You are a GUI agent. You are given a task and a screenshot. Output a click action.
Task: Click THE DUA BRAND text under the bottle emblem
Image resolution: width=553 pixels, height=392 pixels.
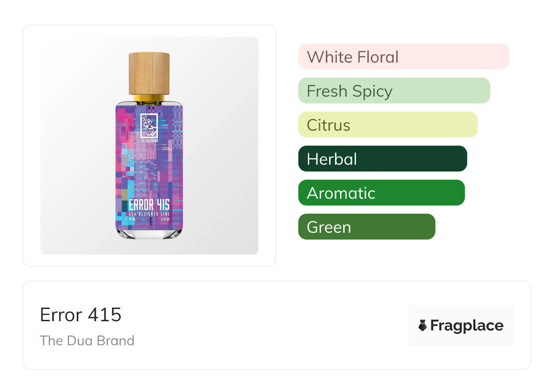pyautogui.click(x=149, y=140)
